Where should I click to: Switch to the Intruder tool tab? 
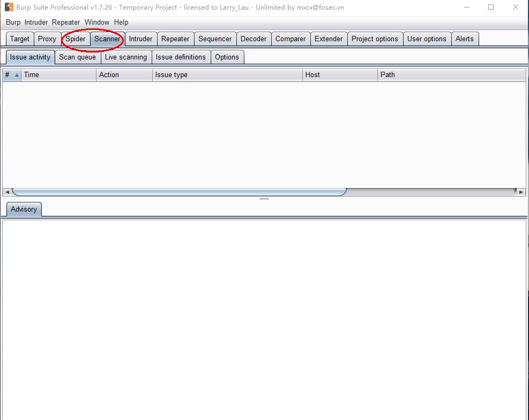pos(140,39)
